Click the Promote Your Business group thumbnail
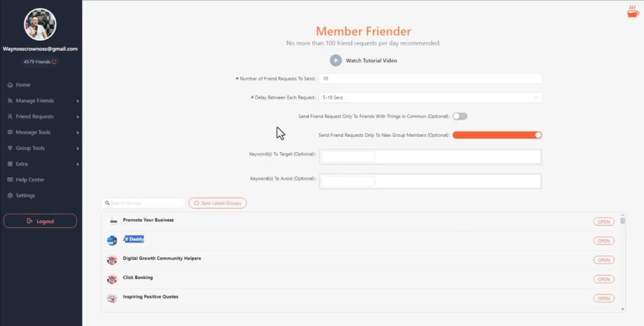 (112, 222)
